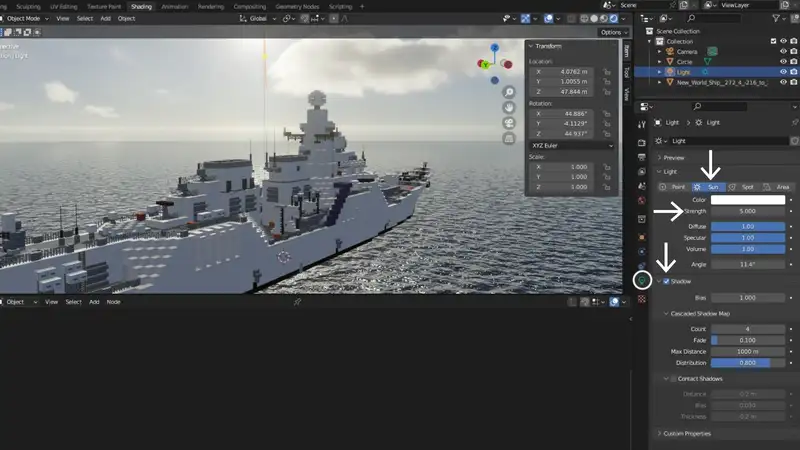Click the pan view hand icon
The image size is (800, 450).
pos(509,107)
